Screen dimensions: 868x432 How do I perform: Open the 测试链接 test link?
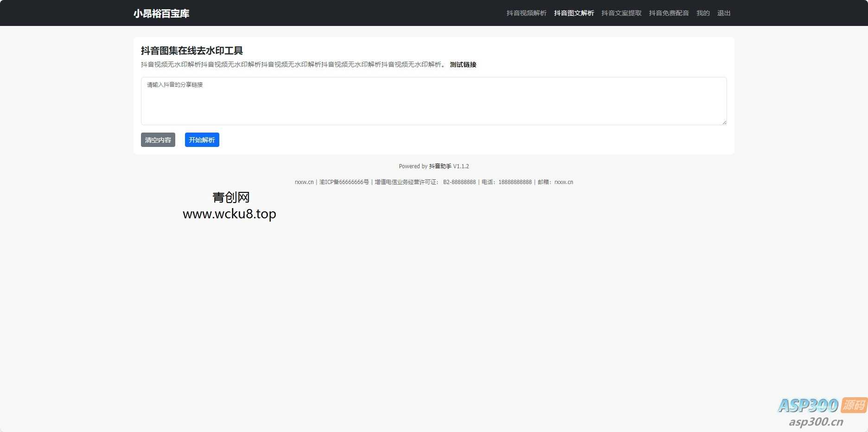click(x=462, y=64)
